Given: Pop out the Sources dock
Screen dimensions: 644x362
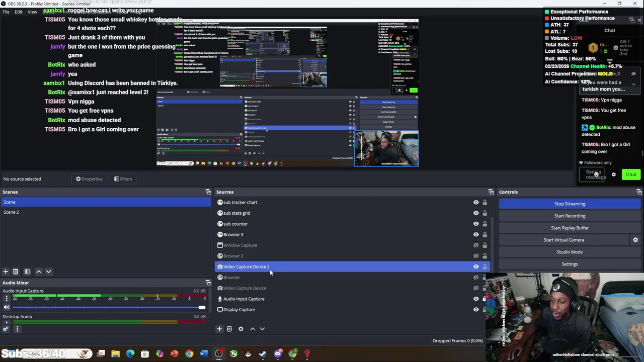Looking at the screenshot, I should 491,192.
